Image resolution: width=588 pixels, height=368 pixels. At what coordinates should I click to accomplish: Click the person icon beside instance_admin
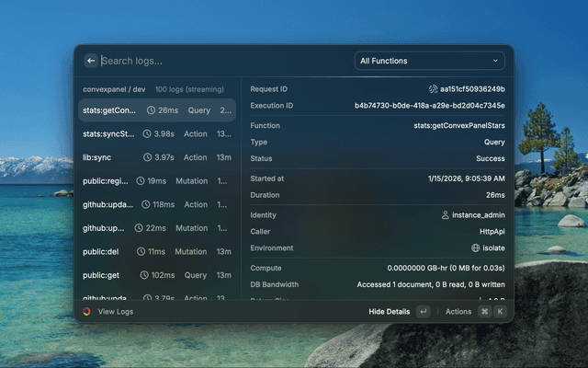(x=446, y=215)
